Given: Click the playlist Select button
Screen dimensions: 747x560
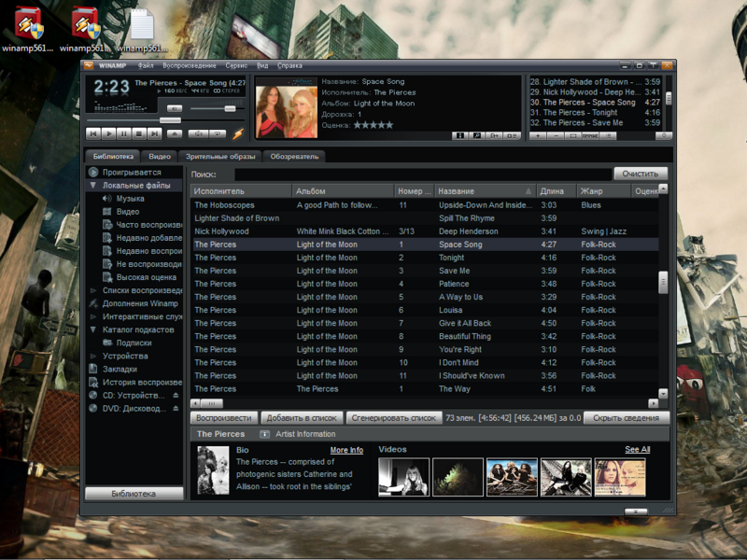Looking at the screenshot, I should (x=572, y=135).
